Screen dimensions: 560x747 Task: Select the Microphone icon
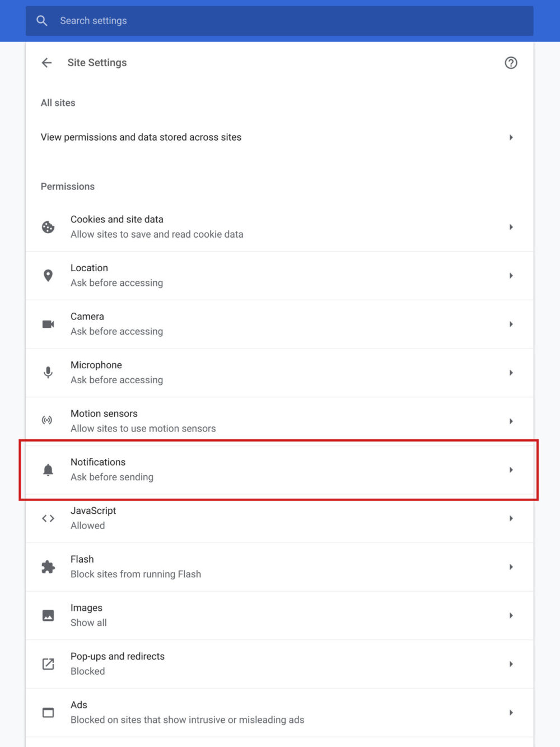click(48, 372)
